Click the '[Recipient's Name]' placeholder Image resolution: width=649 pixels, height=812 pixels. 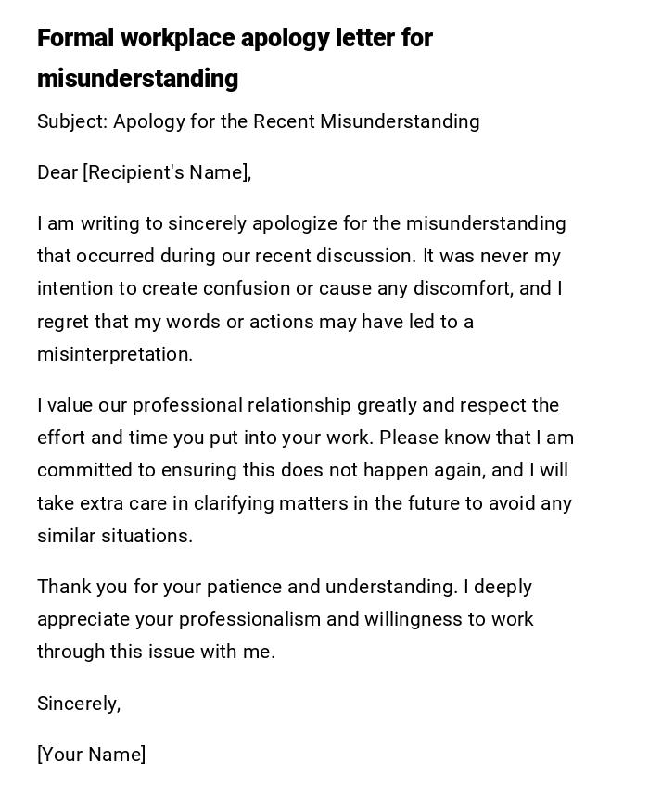pyautogui.click(x=167, y=172)
